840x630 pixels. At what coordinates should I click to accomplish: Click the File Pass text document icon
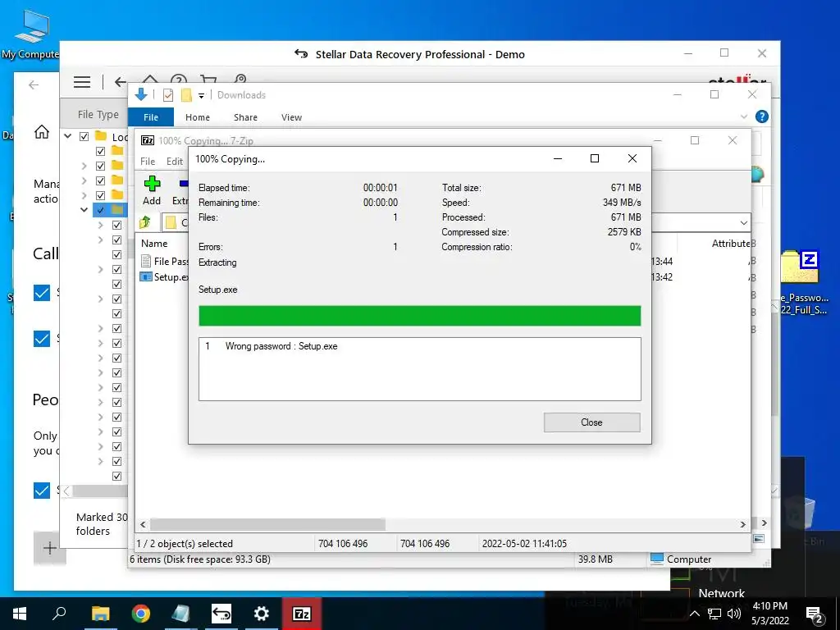(146, 261)
